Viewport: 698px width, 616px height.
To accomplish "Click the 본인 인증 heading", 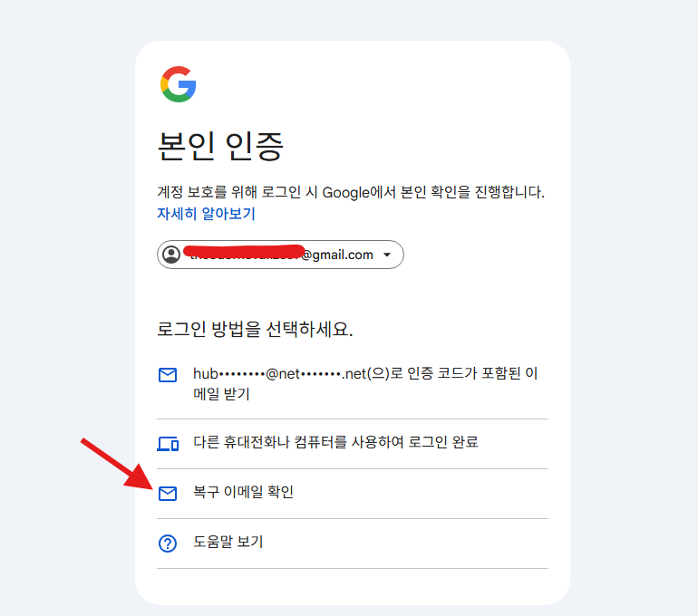I will (221, 145).
